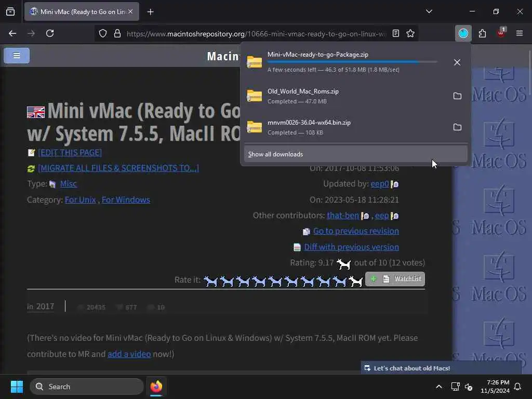Click the British flag language icon
Image resolution: width=532 pixels, height=399 pixels.
36,112
